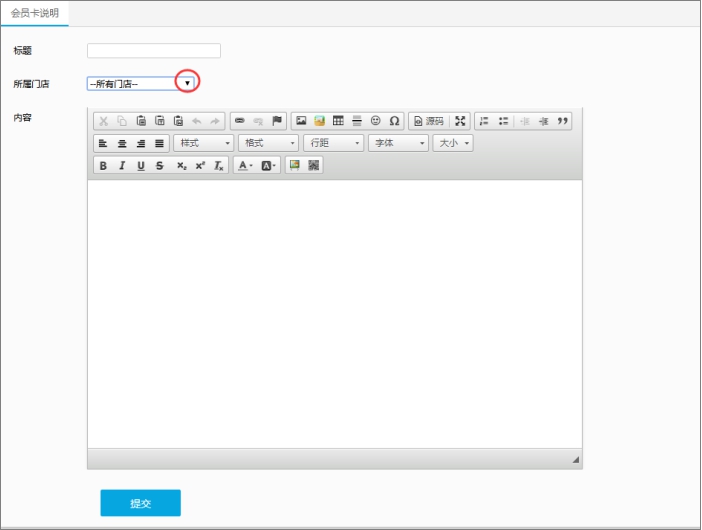Open the 字体 font dropdown
The image size is (702, 530).
pyautogui.click(x=398, y=144)
